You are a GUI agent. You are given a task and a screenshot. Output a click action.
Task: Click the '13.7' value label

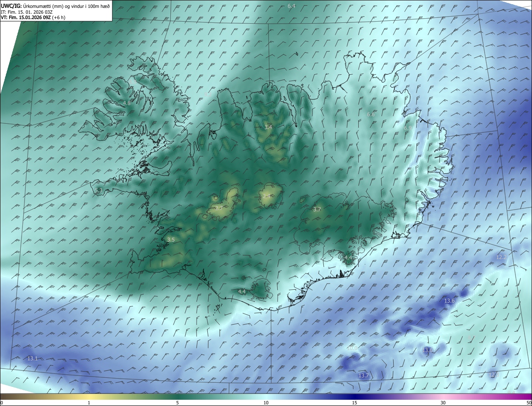pyautogui.click(x=363, y=375)
